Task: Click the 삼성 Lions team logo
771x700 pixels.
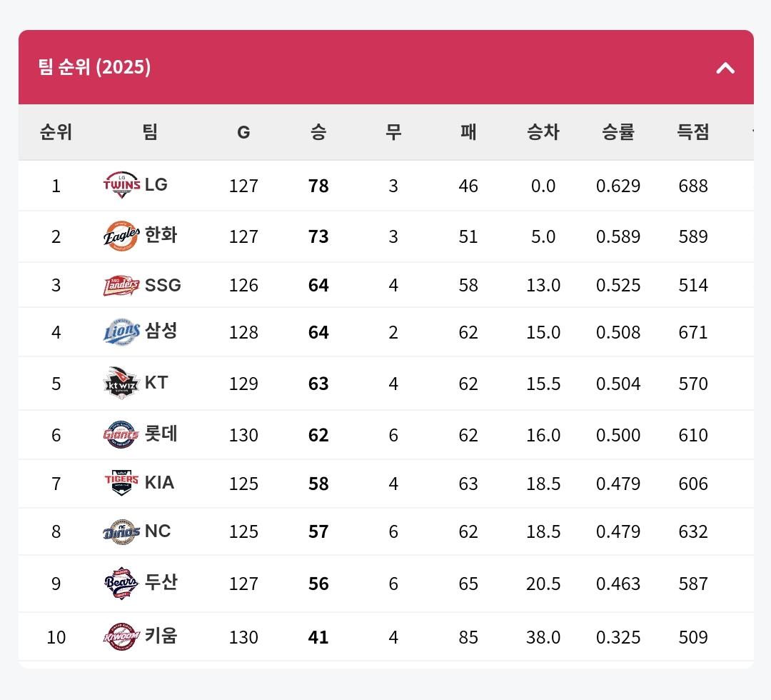Action: (x=121, y=332)
